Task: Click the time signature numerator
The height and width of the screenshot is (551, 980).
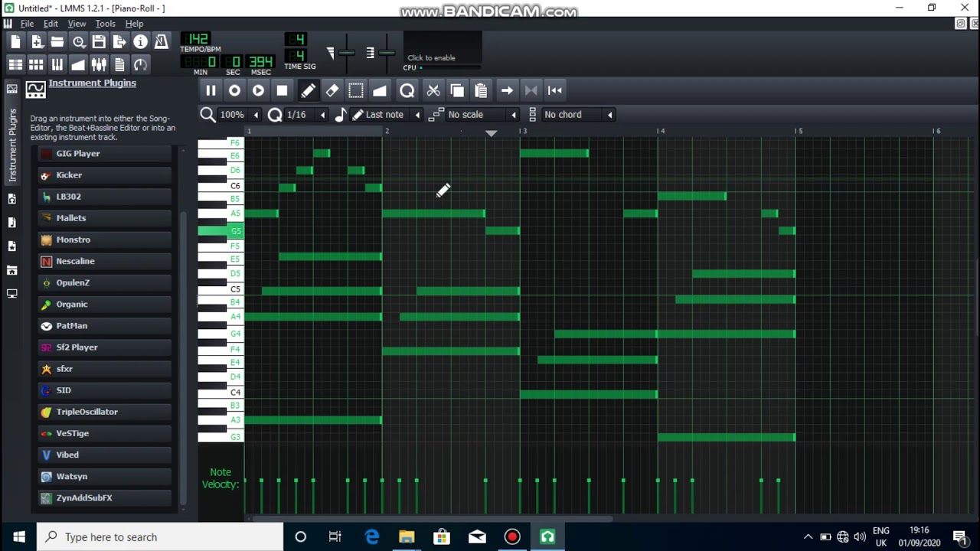Action: click(297, 39)
